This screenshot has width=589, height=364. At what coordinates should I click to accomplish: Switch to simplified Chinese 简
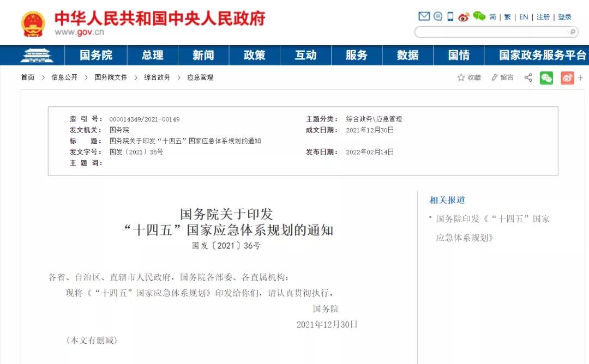492,17
